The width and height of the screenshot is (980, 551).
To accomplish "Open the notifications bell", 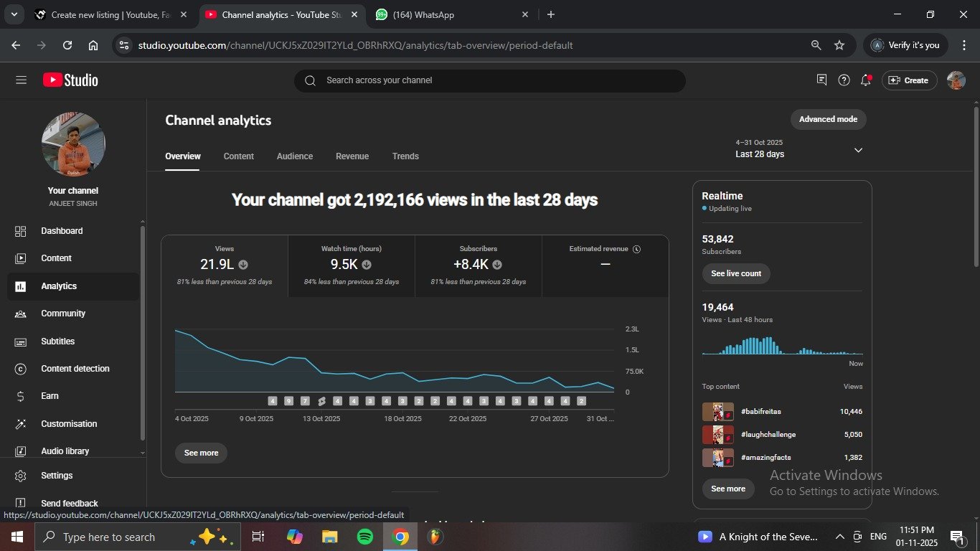I will pyautogui.click(x=866, y=80).
